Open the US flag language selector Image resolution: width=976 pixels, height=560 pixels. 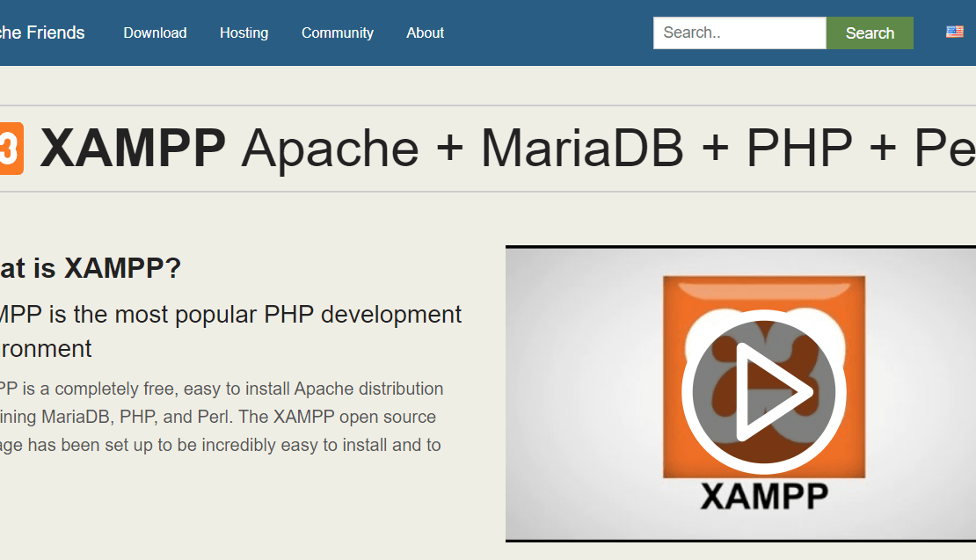(x=954, y=32)
